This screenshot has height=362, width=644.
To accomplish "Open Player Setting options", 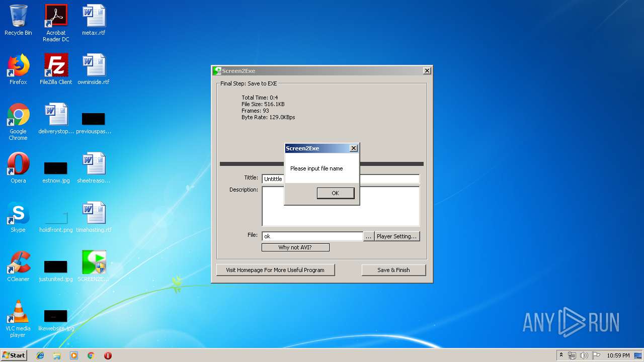I will click(397, 236).
